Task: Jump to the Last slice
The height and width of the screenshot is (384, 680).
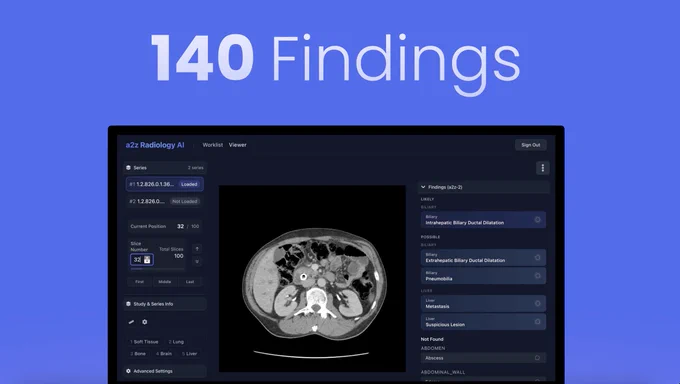Action: (x=190, y=282)
